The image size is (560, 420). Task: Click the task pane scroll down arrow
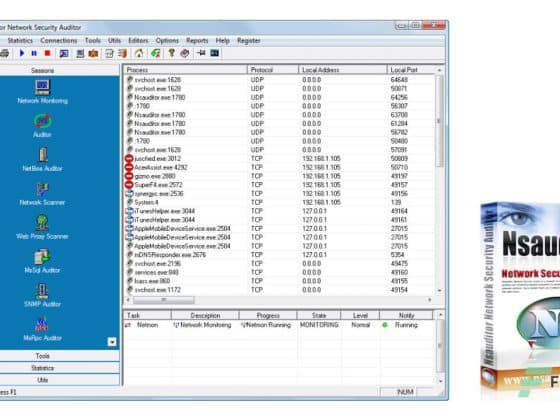pyautogui.click(x=440, y=381)
